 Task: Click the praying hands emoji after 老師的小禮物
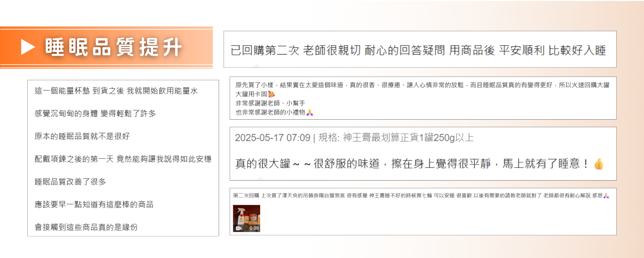coord(310,113)
